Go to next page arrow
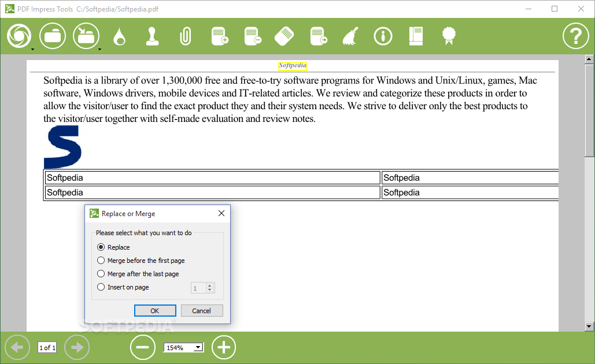Image resolution: width=595 pixels, height=364 pixels. pyautogui.click(x=77, y=347)
